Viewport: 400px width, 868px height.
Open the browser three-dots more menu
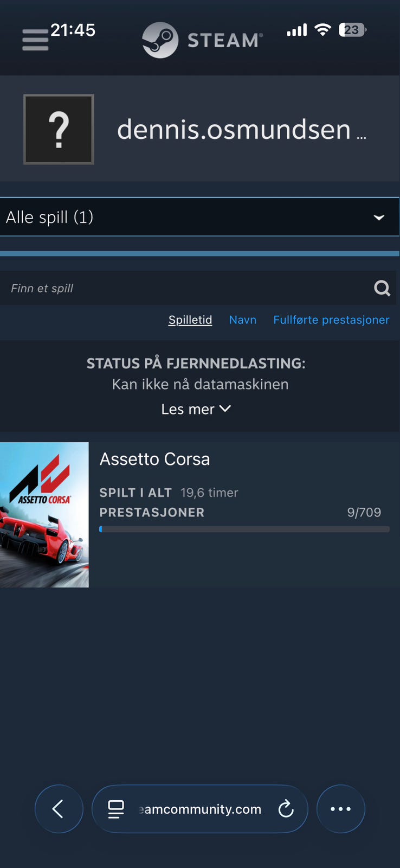(x=340, y=809)
